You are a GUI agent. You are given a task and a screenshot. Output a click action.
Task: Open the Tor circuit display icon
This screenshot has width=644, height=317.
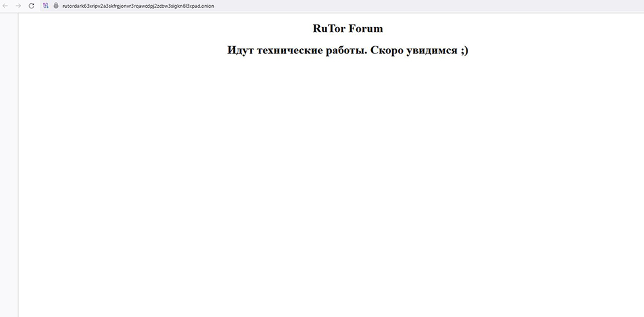(x=46, y=5)
